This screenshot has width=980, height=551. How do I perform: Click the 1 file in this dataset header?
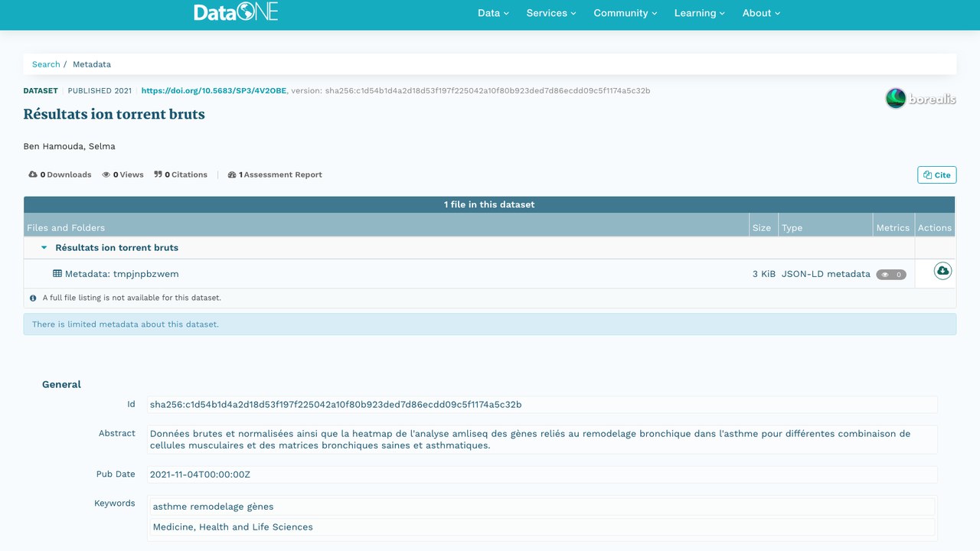point(489,204)
